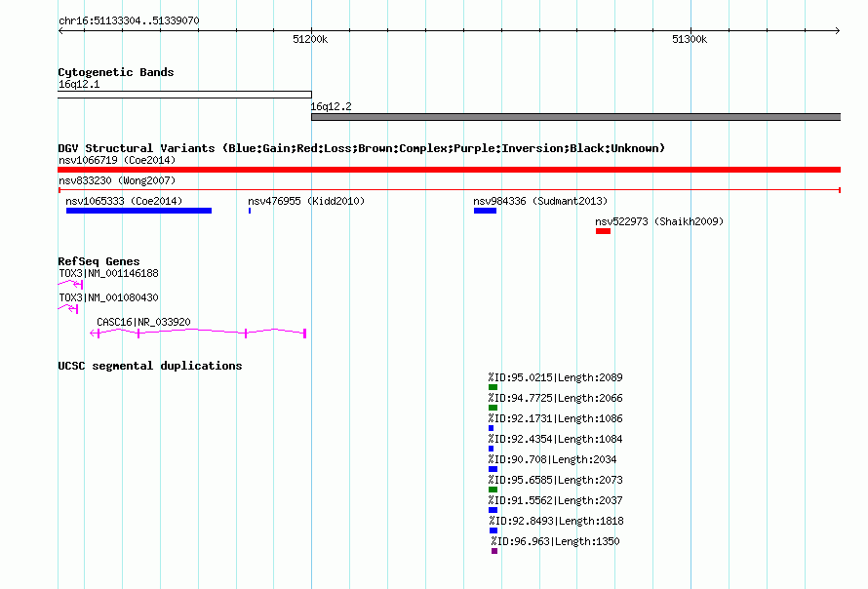The height and width of the screenshot is (589, 868).
Task: Click the chr16:51133304..51339070 coordinate label
Action: pos(129,20)
